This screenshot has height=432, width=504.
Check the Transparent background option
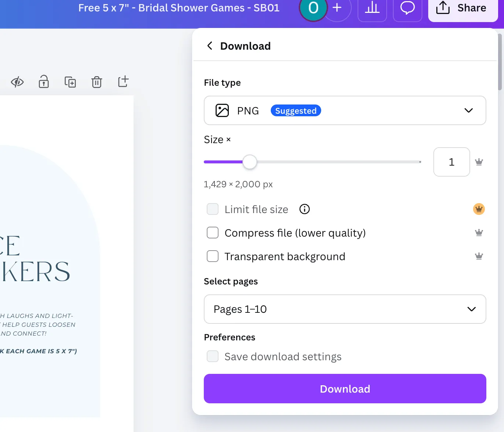(213, 256)
